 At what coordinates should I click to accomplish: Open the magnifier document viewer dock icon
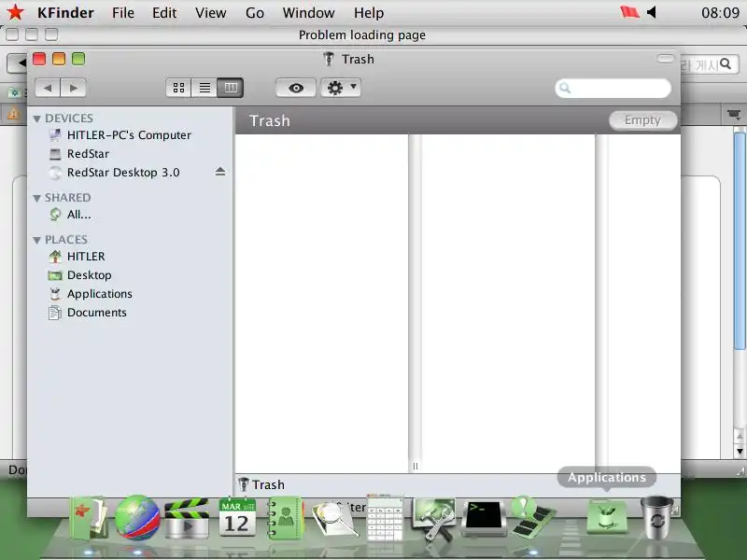pos(335,519)
